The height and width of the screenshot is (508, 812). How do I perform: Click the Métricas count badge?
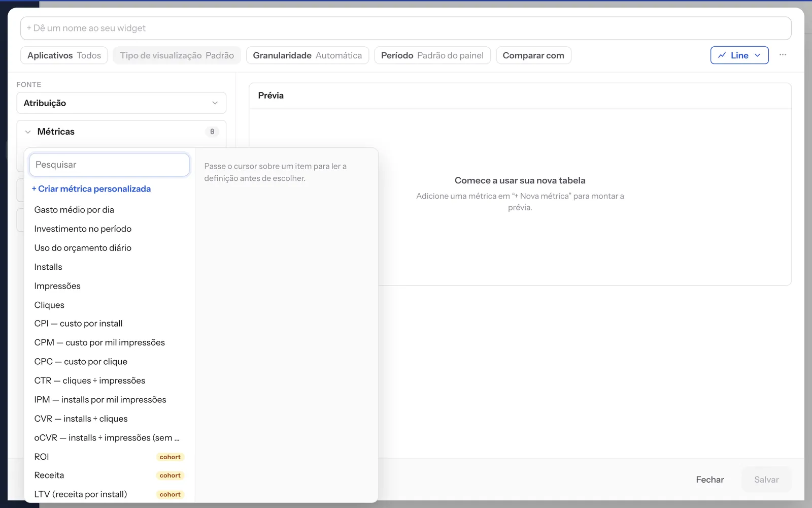[212, 132]
